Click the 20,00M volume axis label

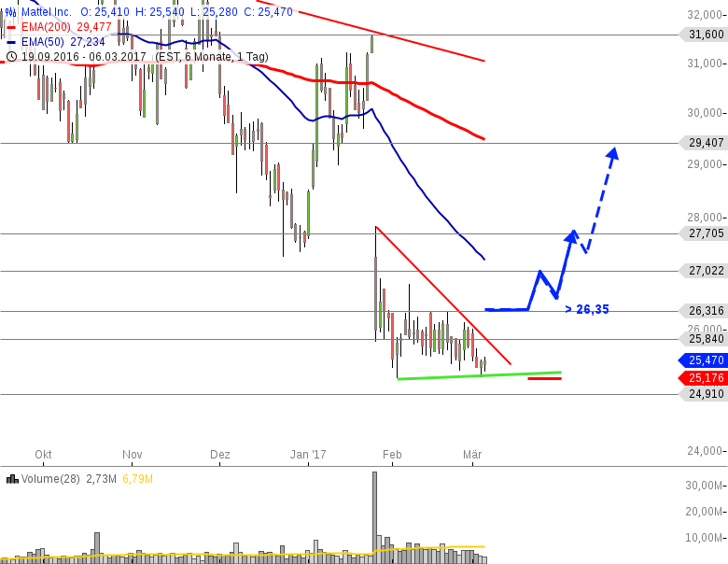tap(704, 512)
